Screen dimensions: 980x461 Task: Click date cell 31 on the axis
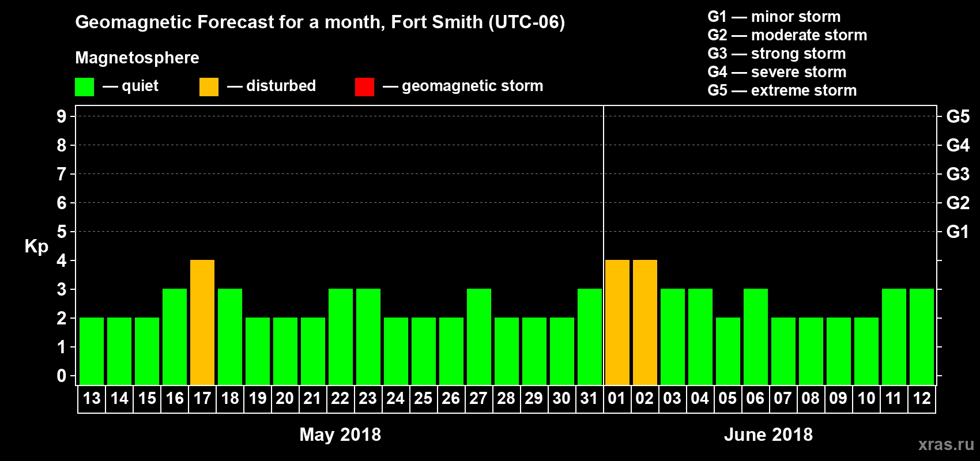[590, 399]
